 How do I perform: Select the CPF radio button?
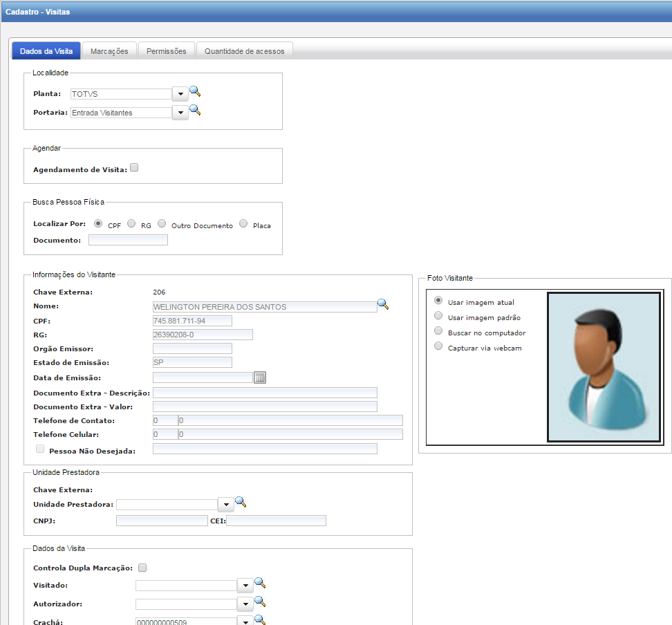[98, 223]
